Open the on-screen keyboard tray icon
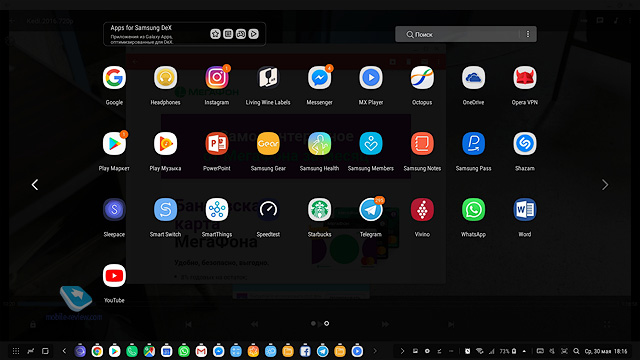Image resolution: width=640 pixels, height=360 pixels. click(x=540, y=351)
